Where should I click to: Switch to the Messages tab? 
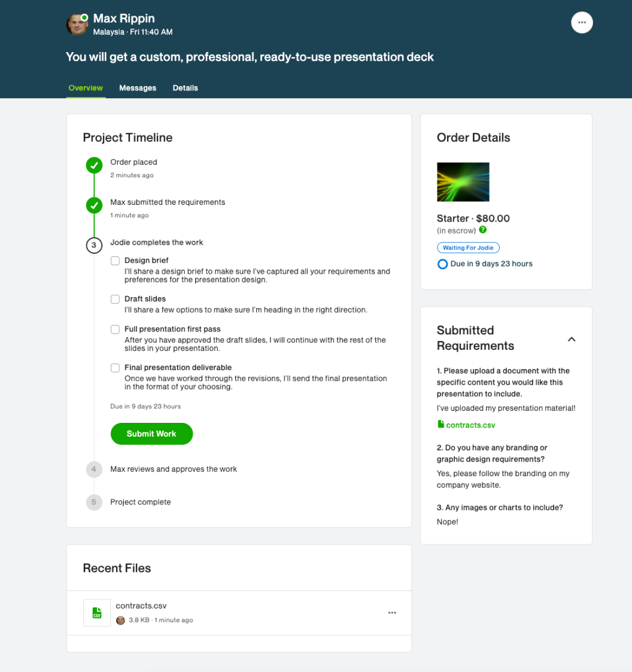[138, 88]
